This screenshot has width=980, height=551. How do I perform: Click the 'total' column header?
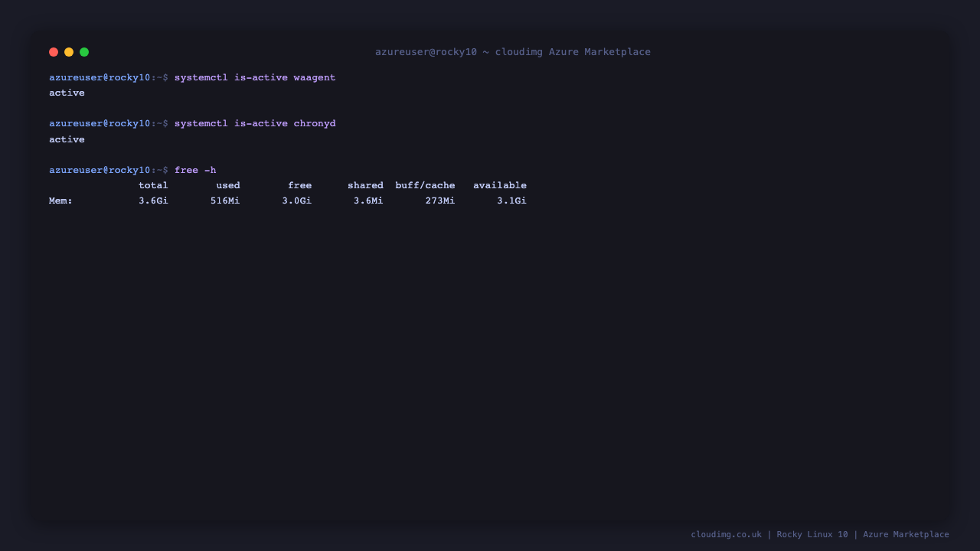(153, 185)
